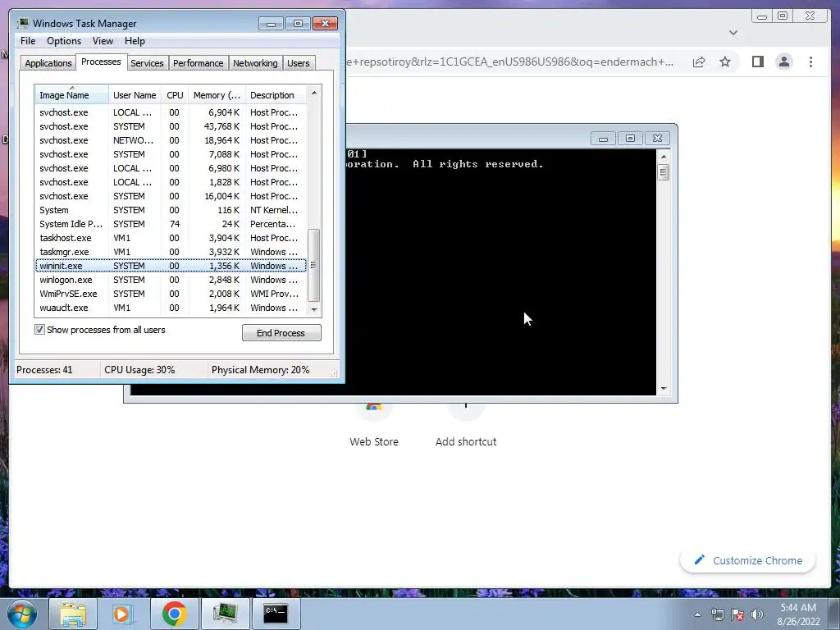This screenshot has height=630, width=840.
Task: Show hidden system tray icons
Action: tap(697, 614)
